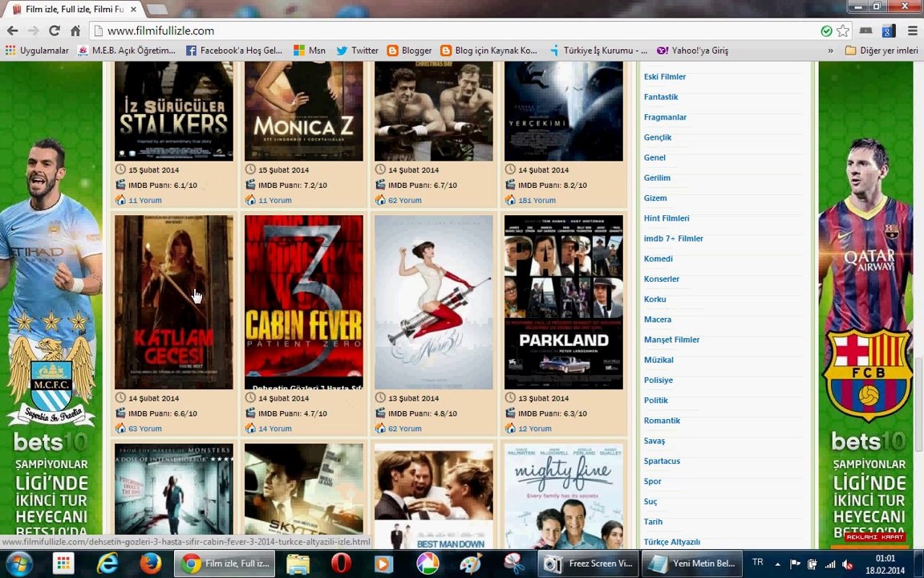Switch to the Freez Screen Vi... taskbar window
Screen dimensions: 924x578
tap(588, 564)
